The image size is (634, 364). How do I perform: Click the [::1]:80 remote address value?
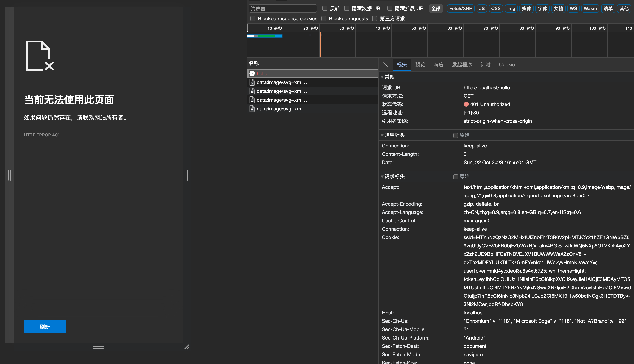point(471,113)
